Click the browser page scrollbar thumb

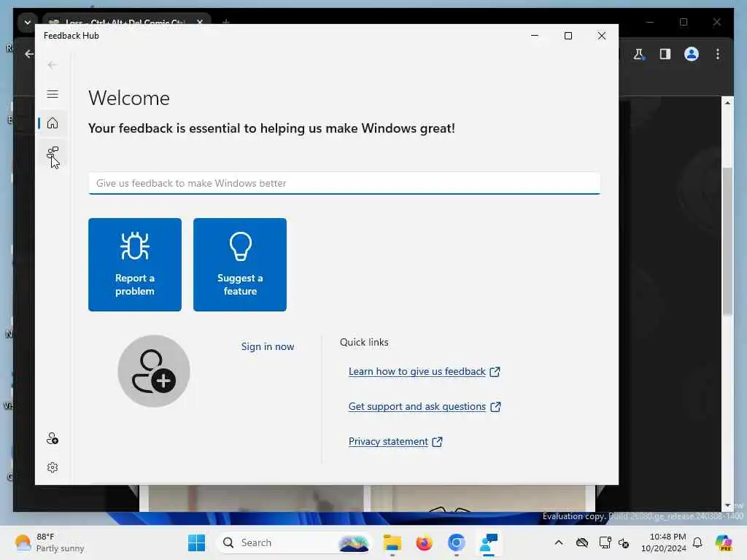(x=727, y=241)
